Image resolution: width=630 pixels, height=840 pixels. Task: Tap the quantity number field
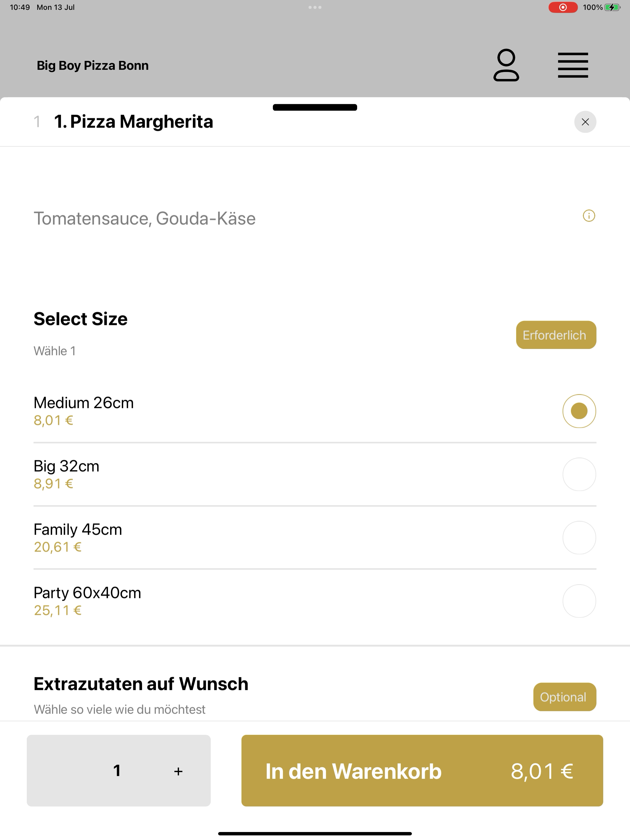tap(117, 771)
